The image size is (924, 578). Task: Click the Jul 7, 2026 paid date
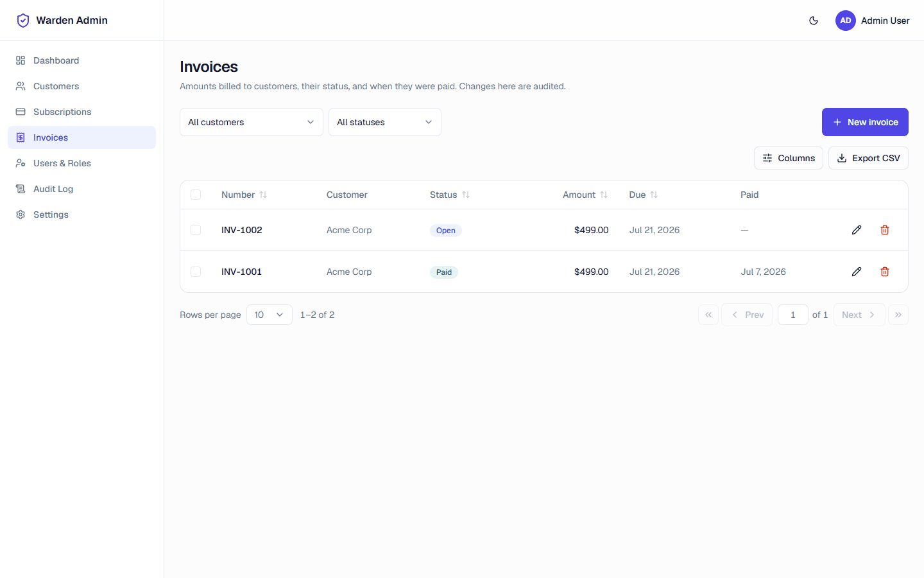coord(763,272)
